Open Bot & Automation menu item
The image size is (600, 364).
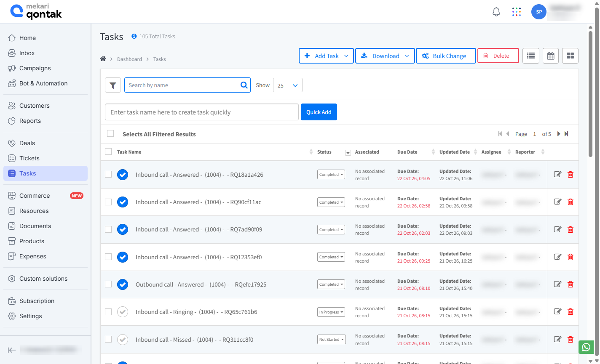pyautogui.click(x=46, y=83)
